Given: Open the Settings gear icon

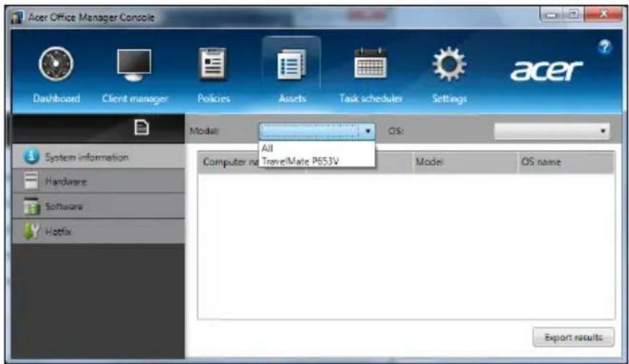Looking at the screenshot, I should click(x=450, y=67).
